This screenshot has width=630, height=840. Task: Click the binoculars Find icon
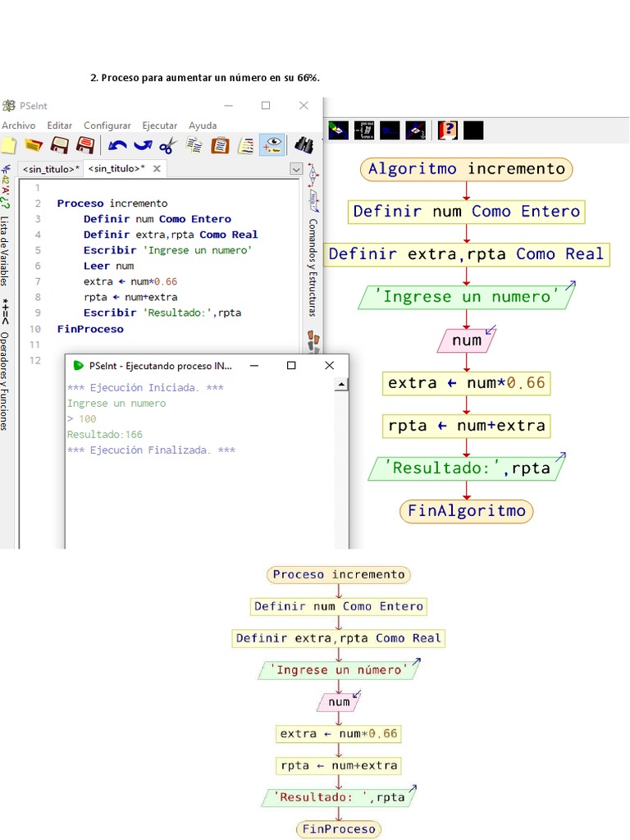pos(303,146)
